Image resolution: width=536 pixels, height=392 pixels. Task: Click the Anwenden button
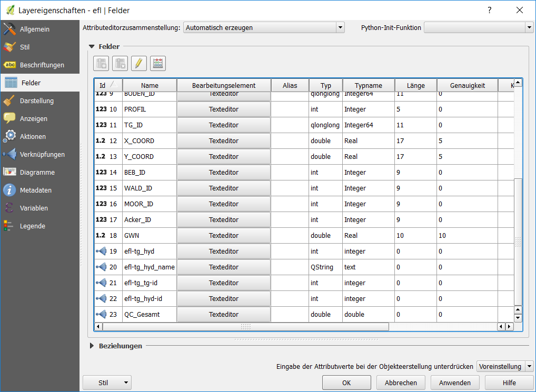455,383
